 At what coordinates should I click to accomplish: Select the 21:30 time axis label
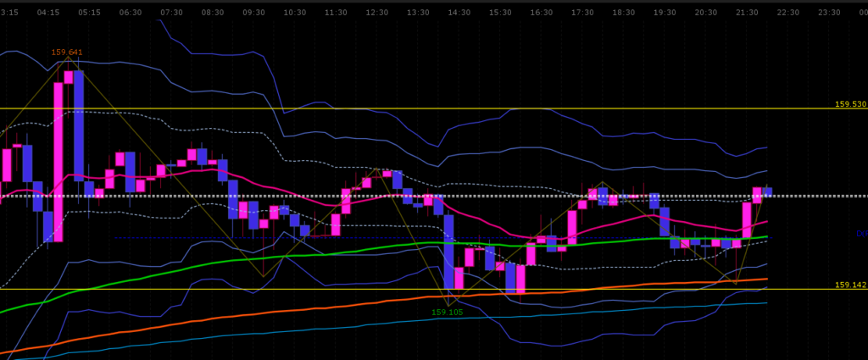pos(747,13)
